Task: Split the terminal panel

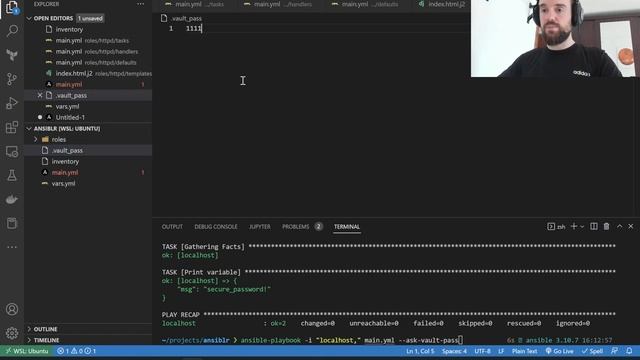Action: coord(594,227)
